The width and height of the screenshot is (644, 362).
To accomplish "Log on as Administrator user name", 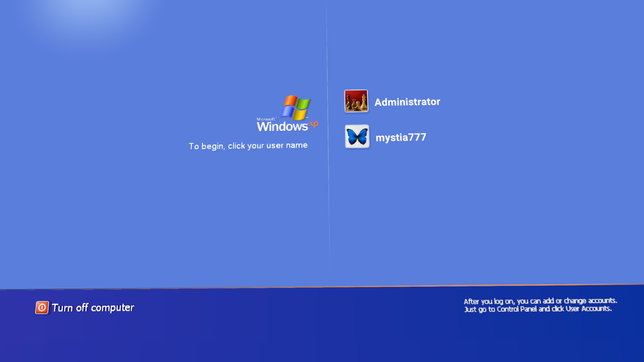I will pos(407,102).
